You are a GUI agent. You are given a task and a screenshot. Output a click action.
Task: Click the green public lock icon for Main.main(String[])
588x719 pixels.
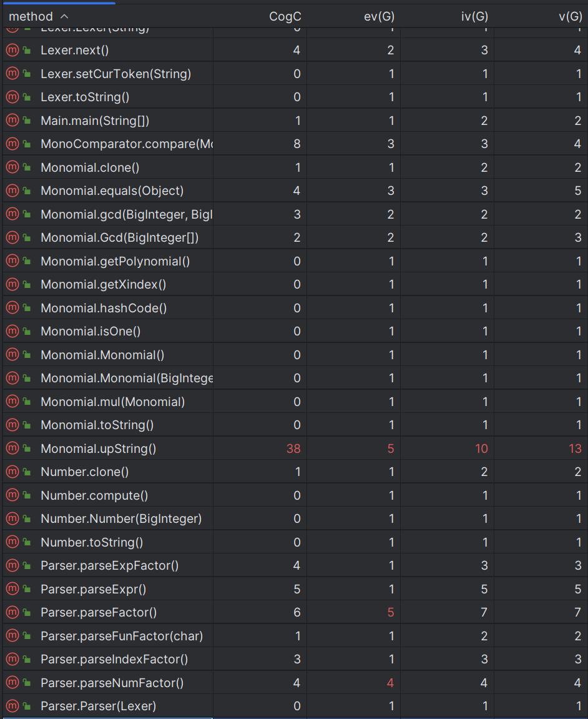click(27, 121)
